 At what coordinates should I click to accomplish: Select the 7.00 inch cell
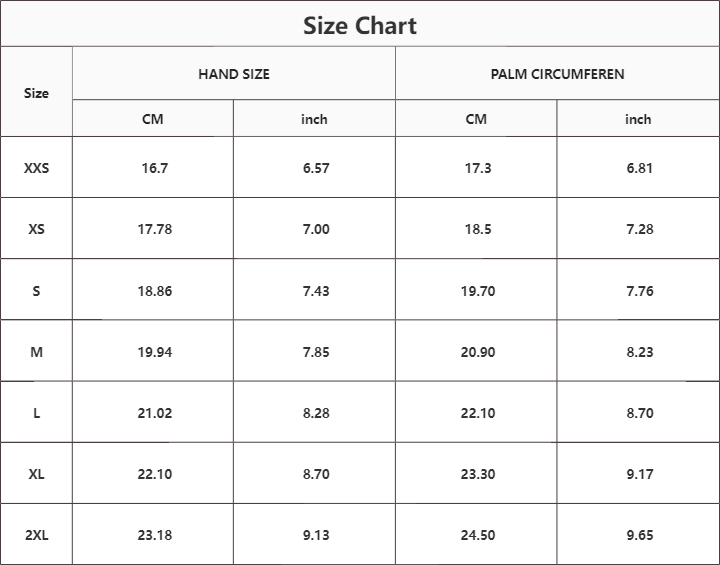(316, 229)
